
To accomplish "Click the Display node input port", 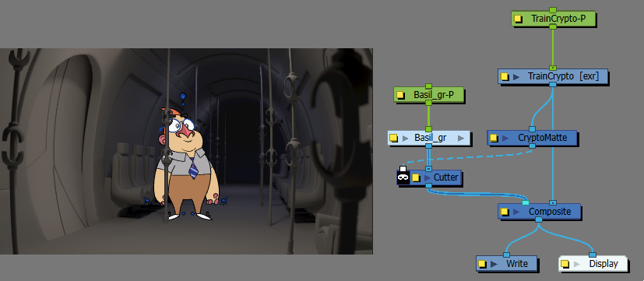I will pyautogui.click(x=593, y=255).
